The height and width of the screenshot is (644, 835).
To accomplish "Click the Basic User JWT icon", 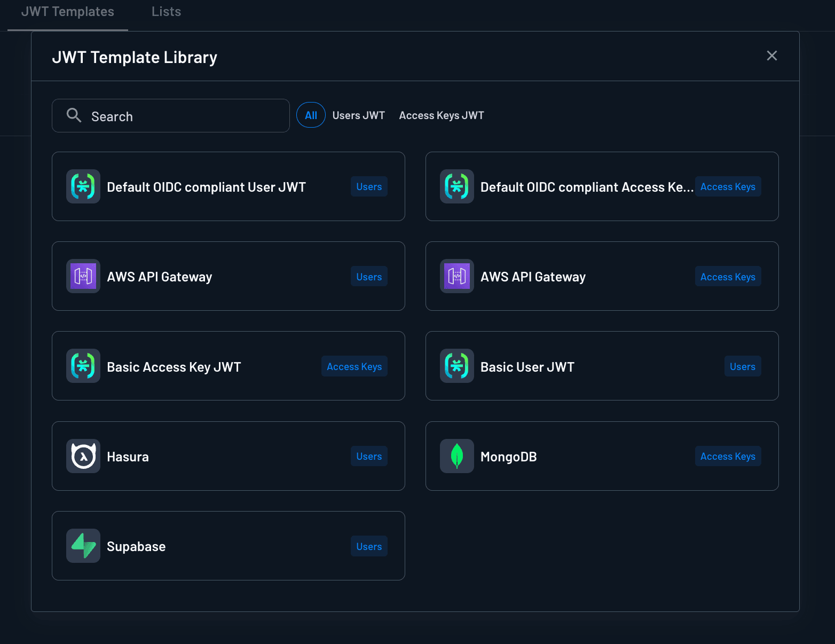I will tap(457, 366).
